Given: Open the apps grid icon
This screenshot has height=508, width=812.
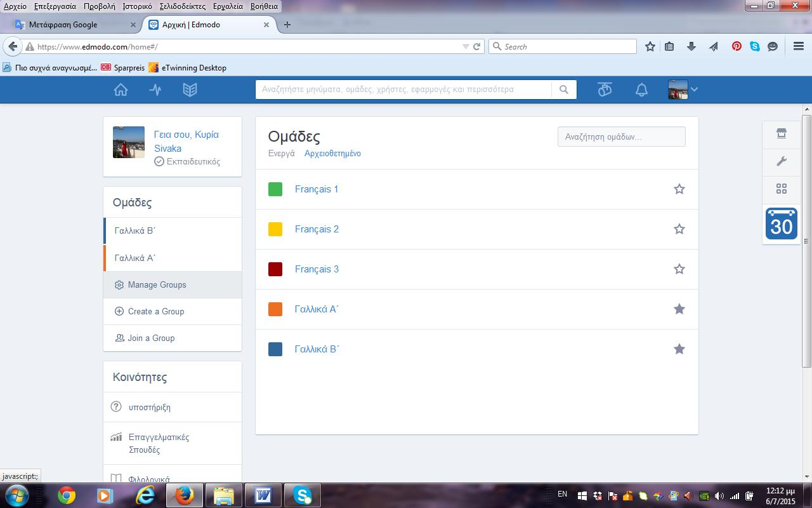Looking at the screenshot, I should (x=782, y=189).
